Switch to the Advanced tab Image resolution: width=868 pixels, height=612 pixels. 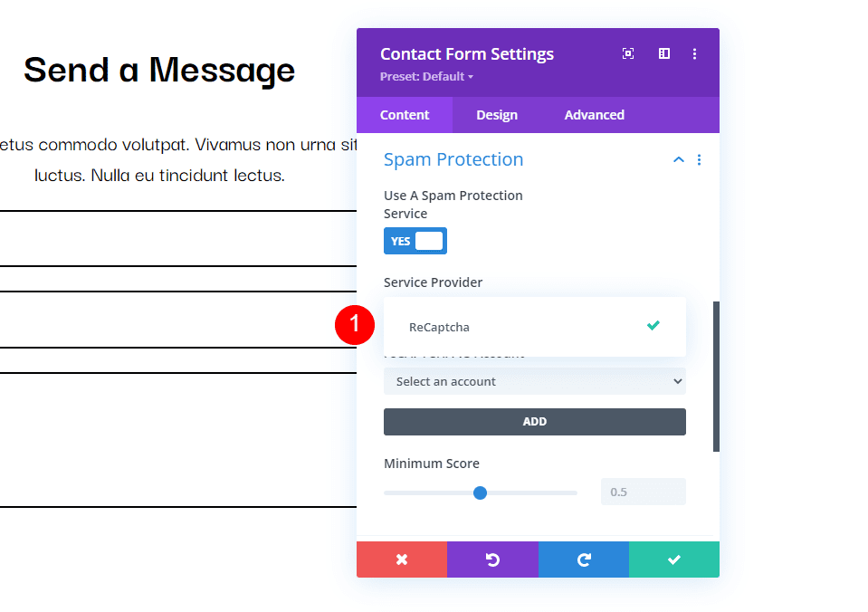click(594, 115)
